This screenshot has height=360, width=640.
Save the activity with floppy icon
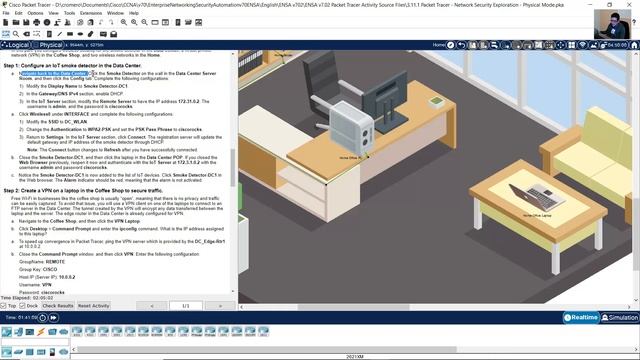click(26, 22)
